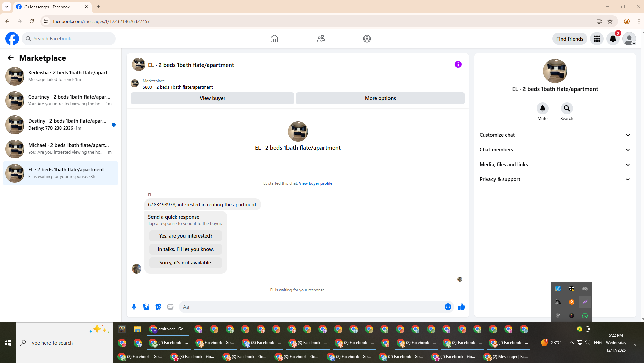The width and height of the screenshot is (644, 363).
Task: Open notifications bell with 2 badge
Action: [x=613, y=39]
